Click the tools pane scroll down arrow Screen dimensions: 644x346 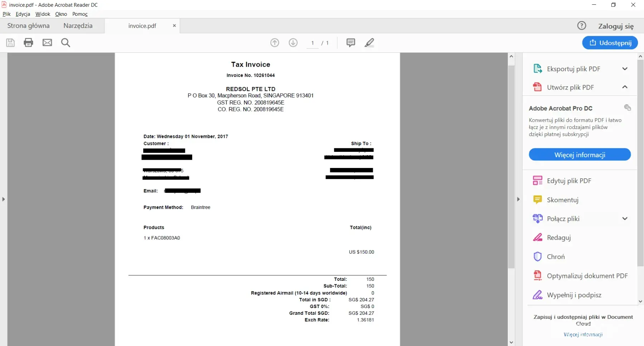point(640,301)
